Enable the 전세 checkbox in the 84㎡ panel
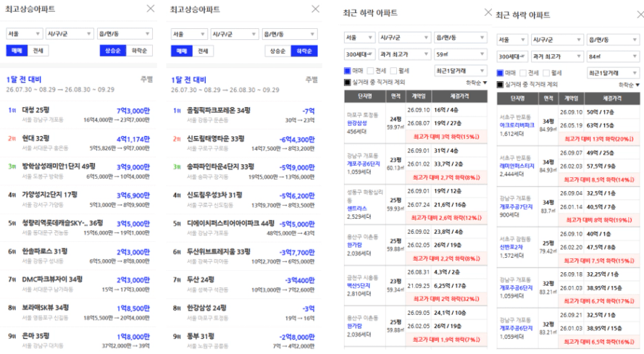644x354 pixels. click(x=523, y=73)
